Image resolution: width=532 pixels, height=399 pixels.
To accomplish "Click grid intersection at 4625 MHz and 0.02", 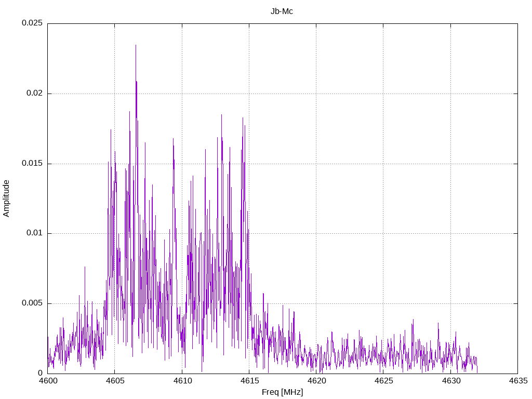I will coord(383,94).
